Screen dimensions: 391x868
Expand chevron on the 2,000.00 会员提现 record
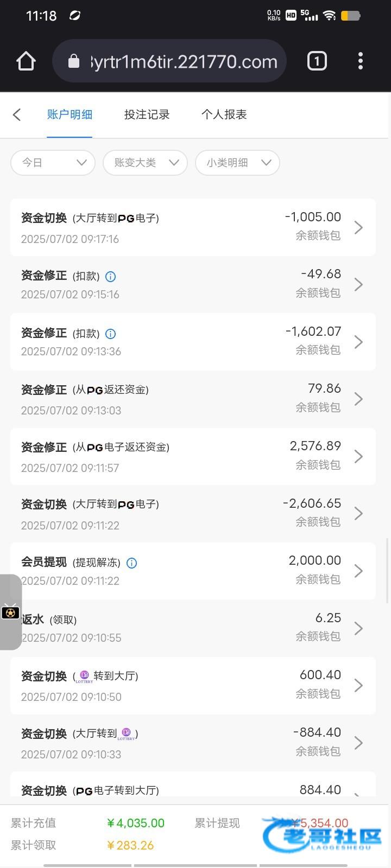pos(358,571)
